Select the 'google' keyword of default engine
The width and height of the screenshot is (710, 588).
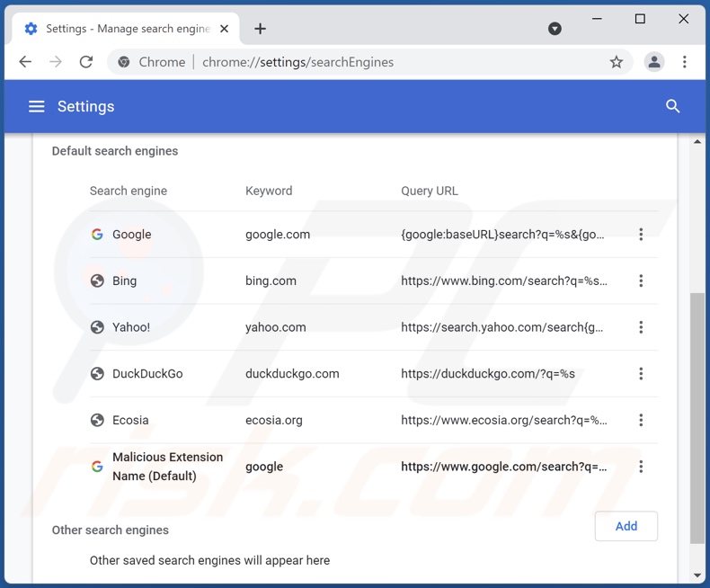(x=264, y=467)
